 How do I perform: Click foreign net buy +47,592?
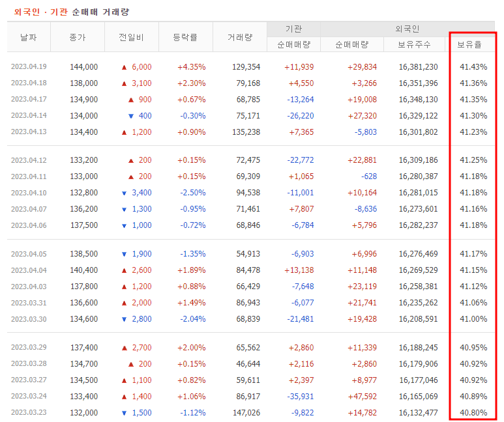(362, 397)
